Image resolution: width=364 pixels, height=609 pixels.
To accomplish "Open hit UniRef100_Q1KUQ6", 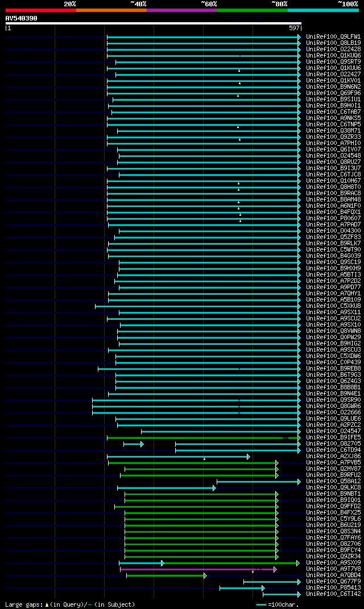I will [x=333, y=56].
